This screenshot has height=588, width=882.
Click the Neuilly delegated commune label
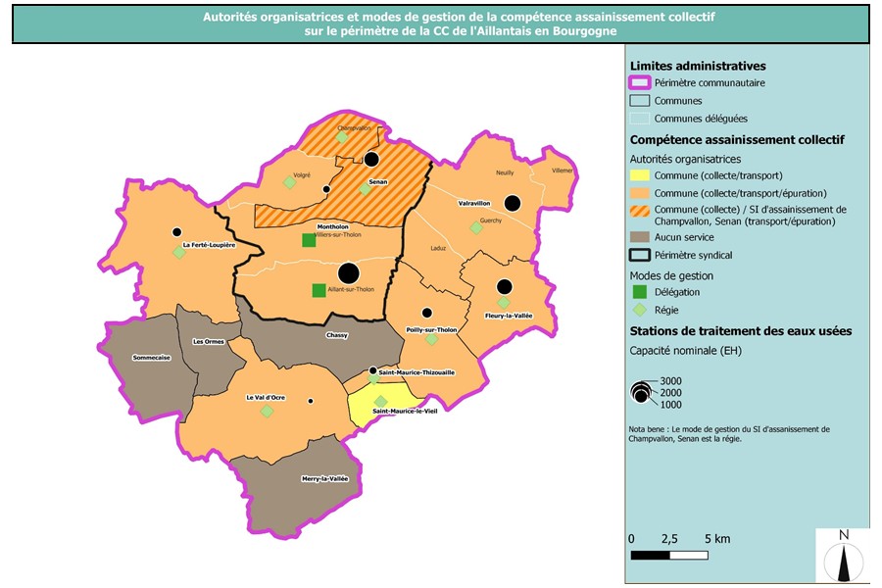(x=505, y=172)
